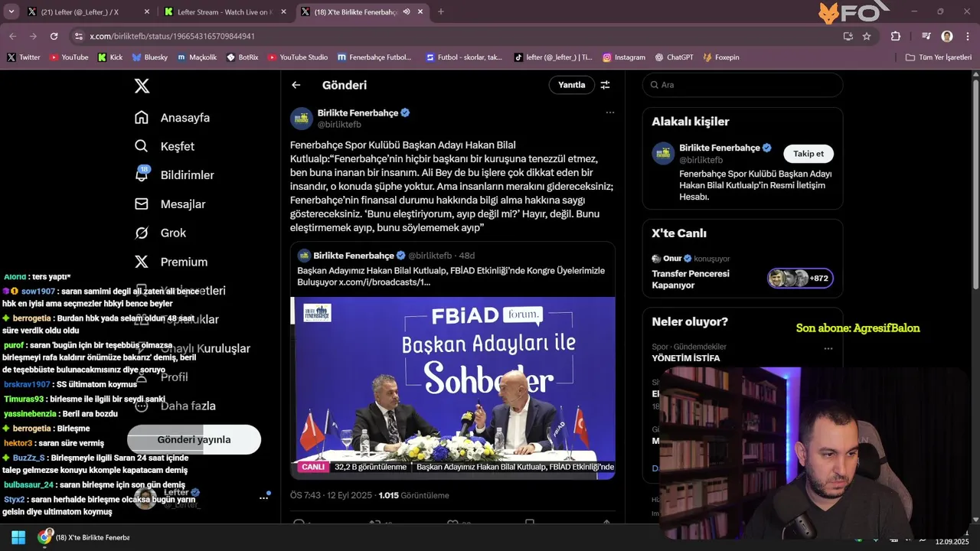The height and width of the screenshot is (551, 980).
Task: Click the Yanıtla reply button
Action: (571, 85)
